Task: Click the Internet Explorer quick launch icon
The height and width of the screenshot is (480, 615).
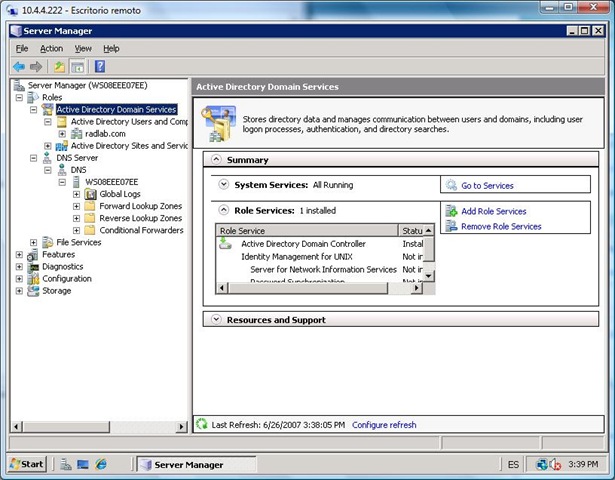Action: pyautogui.click(x=101, y=464)
